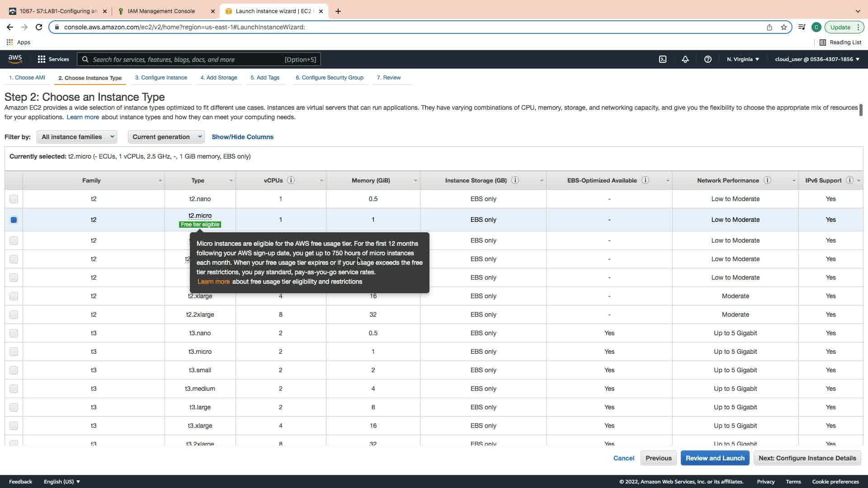Open the Services grid menu
The width and height of the screenshot is (868, 488).
coord(53,59)
